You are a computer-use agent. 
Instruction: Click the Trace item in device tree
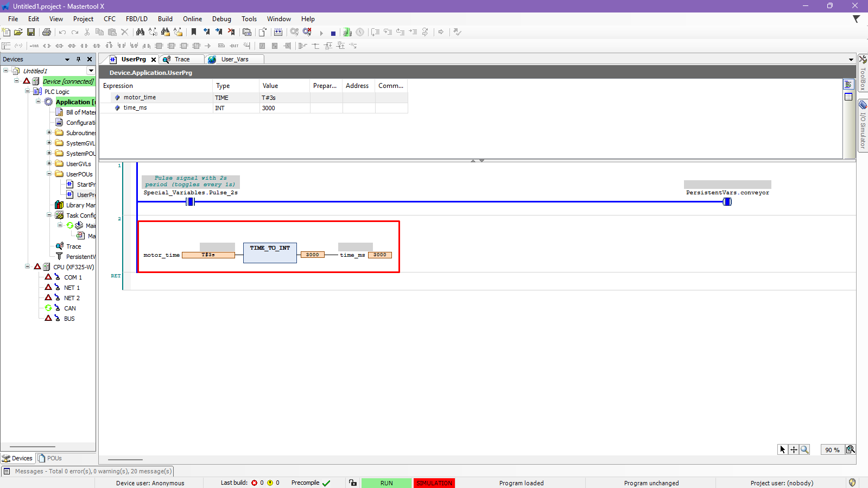pos(73,246)
